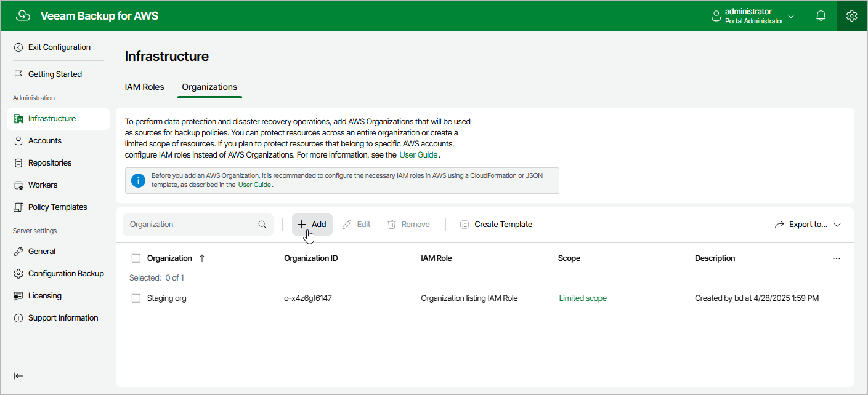Open Policy Templates in the sidebar

click(59, 207)
